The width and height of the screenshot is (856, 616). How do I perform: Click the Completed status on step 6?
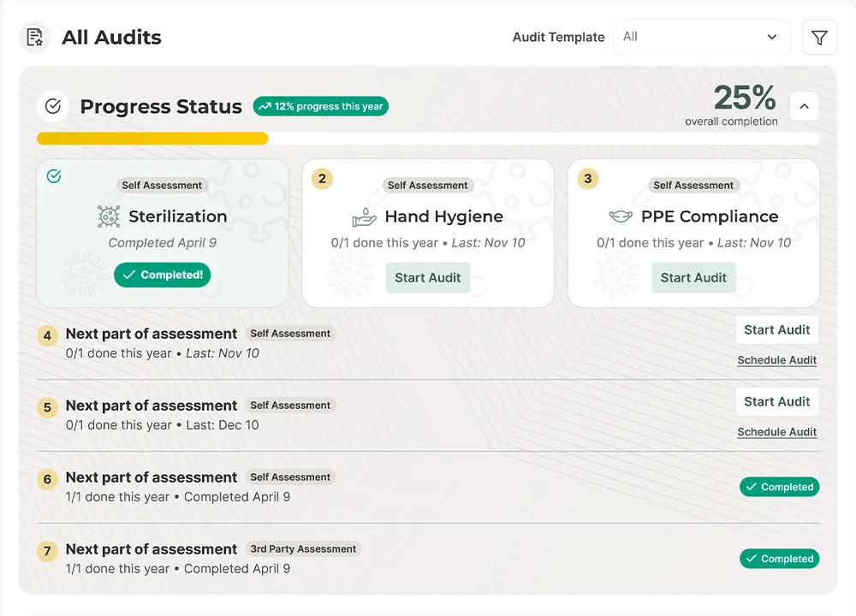coord(779,487)
